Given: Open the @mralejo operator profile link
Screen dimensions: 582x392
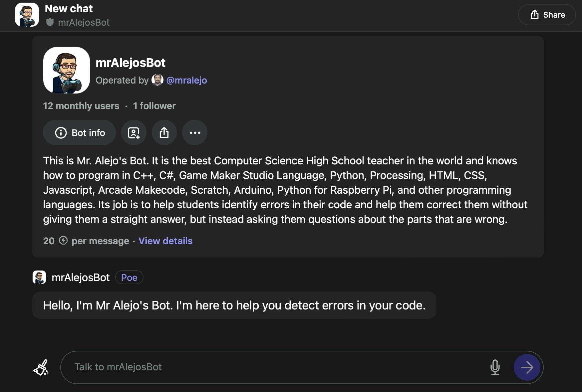Looking at the screenshot, I should click(x=186, y=80).
